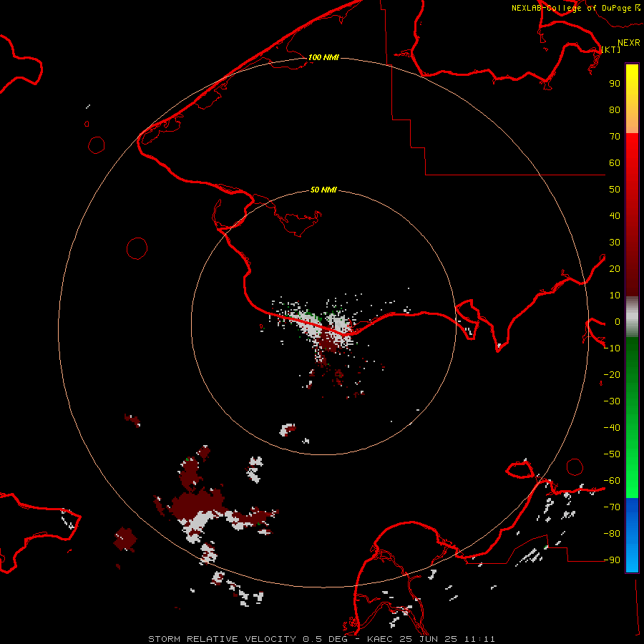The image size is (644, 644).
Task: Click the 10 value on velocity scale
Action: point(615,296)
